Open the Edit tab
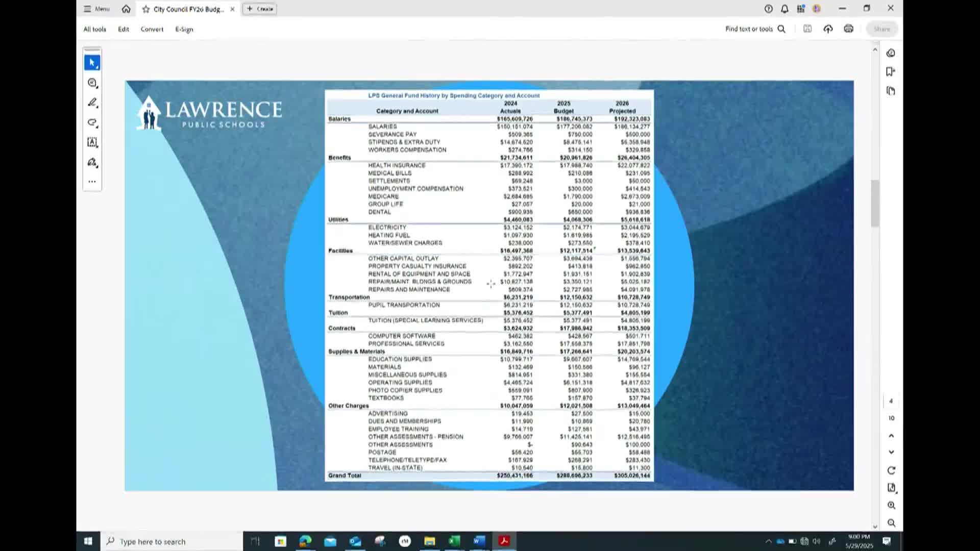 pos(124,29)
